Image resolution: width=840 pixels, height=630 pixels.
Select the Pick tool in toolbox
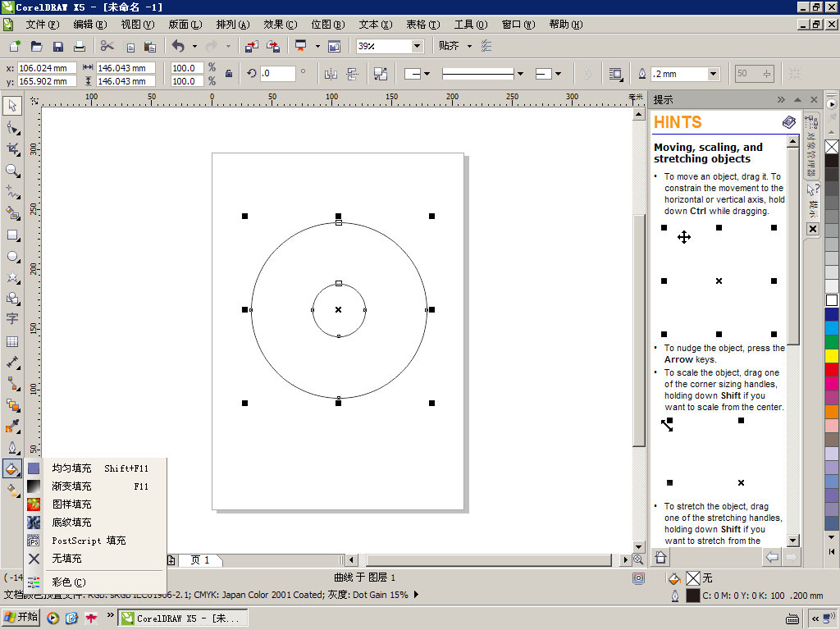coord(12,106)
